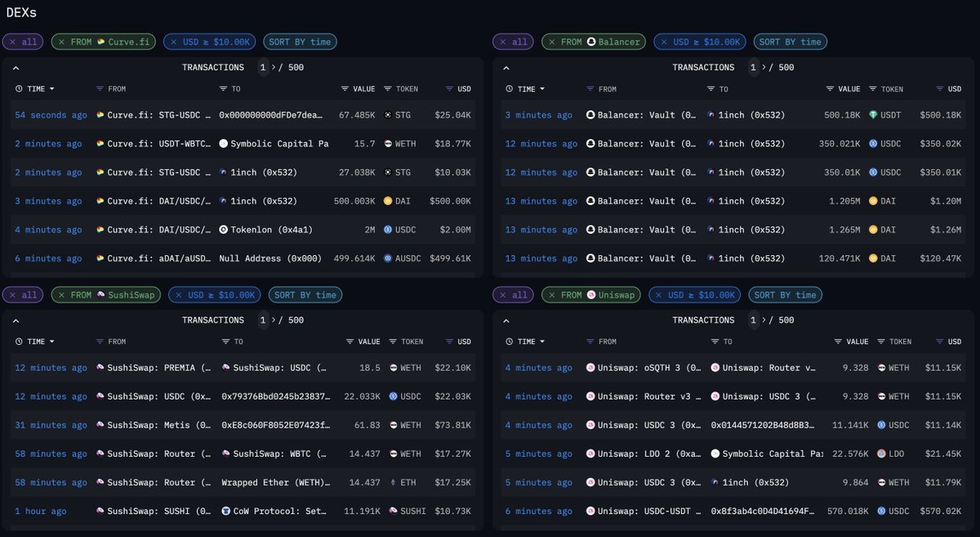
Task: Go to next page in Curve.fi transactions
Action: coord(274,68)
